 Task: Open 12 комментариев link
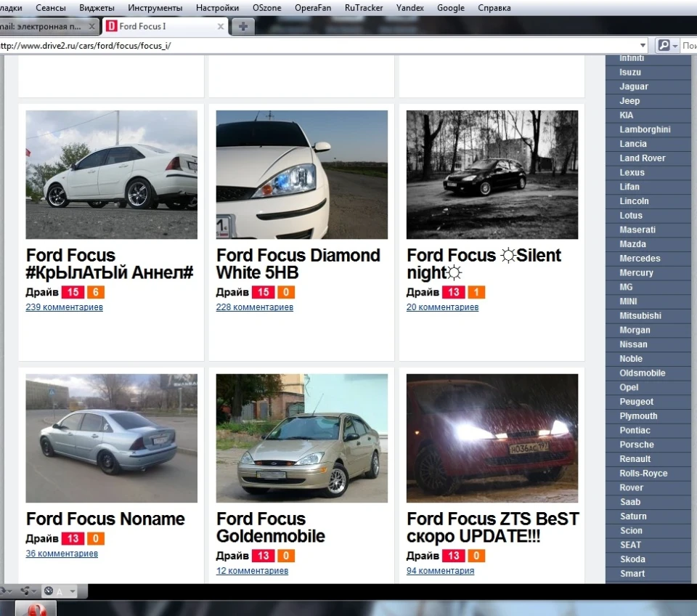tap(252, 571)
